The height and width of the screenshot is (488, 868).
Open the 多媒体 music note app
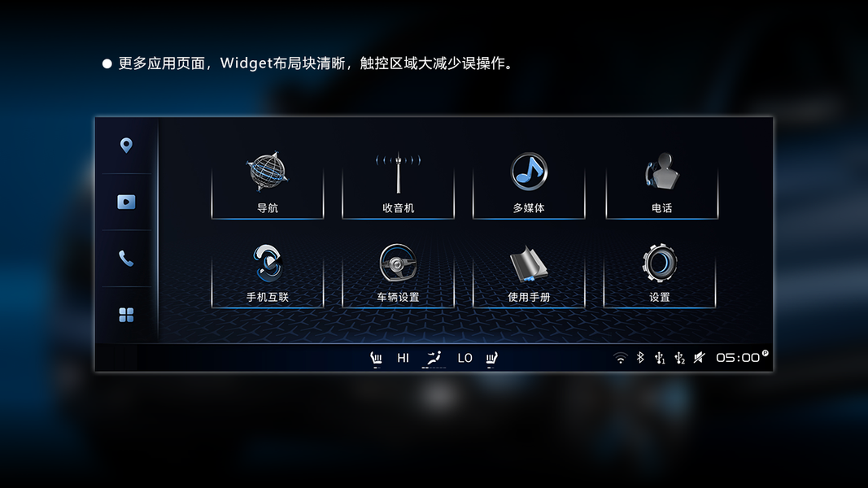click(529, 184)
